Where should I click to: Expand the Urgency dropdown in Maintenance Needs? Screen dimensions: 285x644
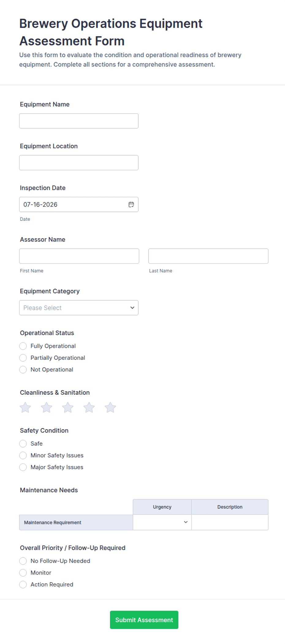(x=162, y=522)
